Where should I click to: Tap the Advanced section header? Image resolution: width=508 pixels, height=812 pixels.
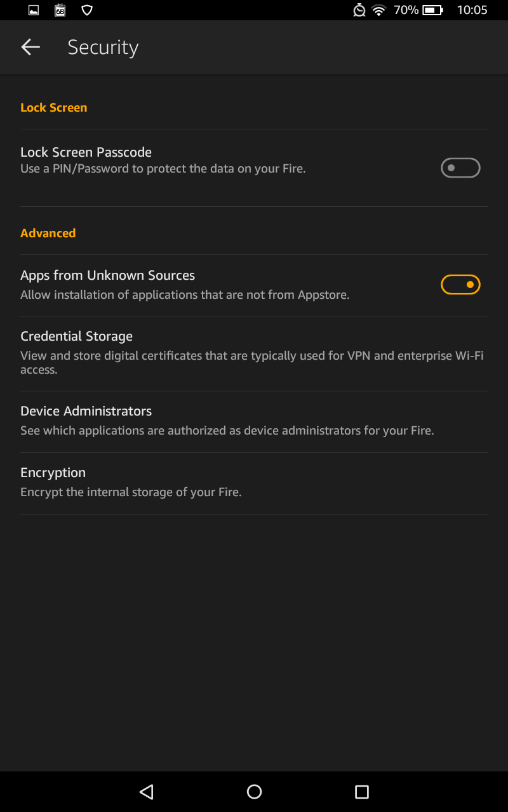point(48,233)
